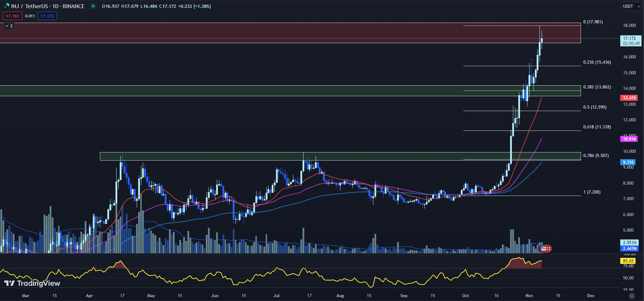Click the red 13.419 moving average label

pos(629,98)
